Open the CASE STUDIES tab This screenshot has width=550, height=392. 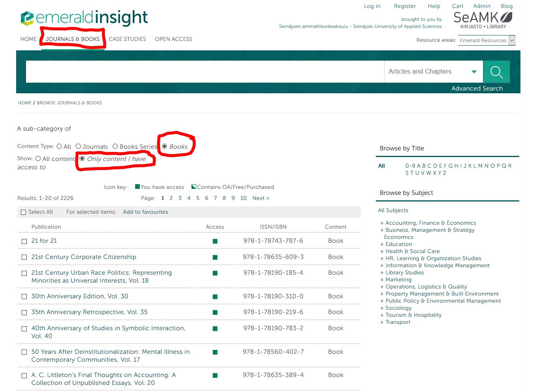tap(127, 39)
